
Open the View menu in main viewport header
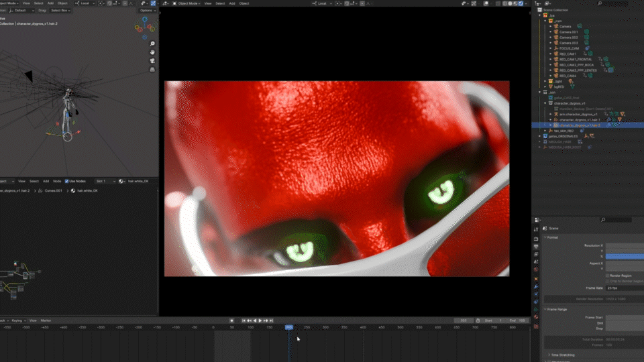(x=208, y=3)
